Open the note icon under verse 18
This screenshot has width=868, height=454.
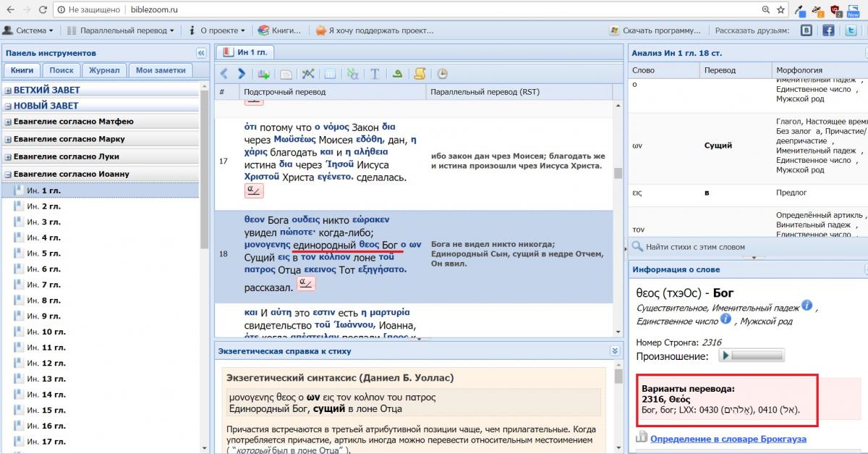pos(306,283)
